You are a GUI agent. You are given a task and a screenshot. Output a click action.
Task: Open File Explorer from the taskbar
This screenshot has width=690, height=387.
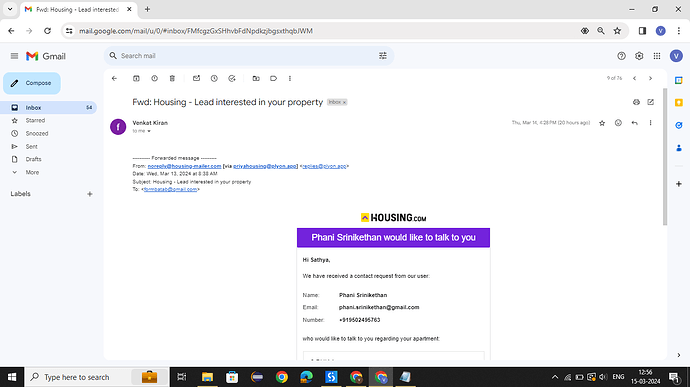point(207,377)
